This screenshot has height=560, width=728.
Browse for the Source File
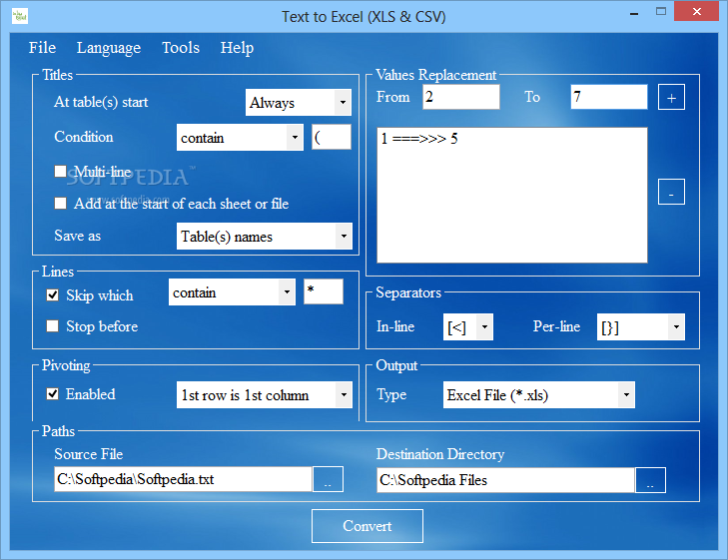[328, 479]
